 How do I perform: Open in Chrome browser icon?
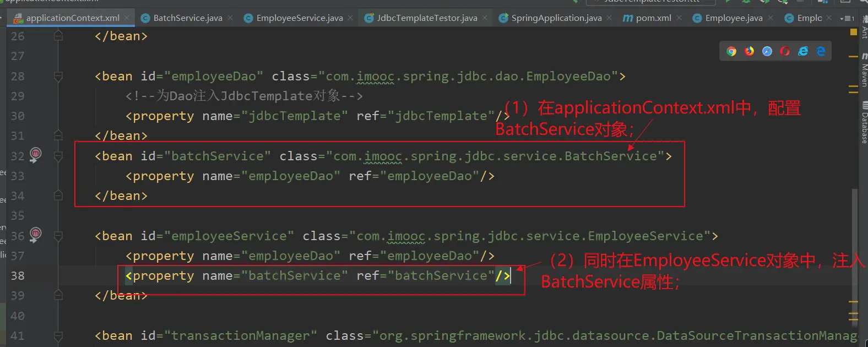click(x=731, y=51)
